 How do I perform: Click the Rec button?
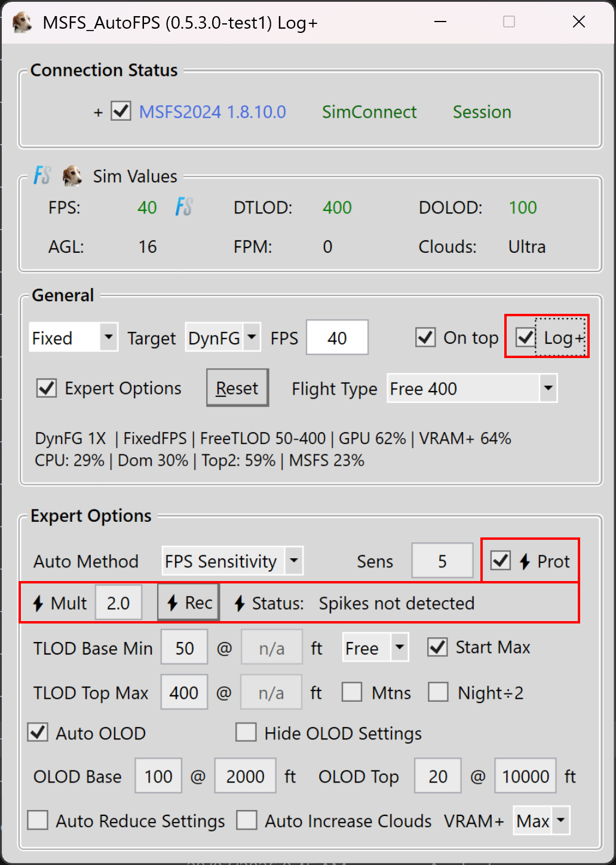(189, 603)
